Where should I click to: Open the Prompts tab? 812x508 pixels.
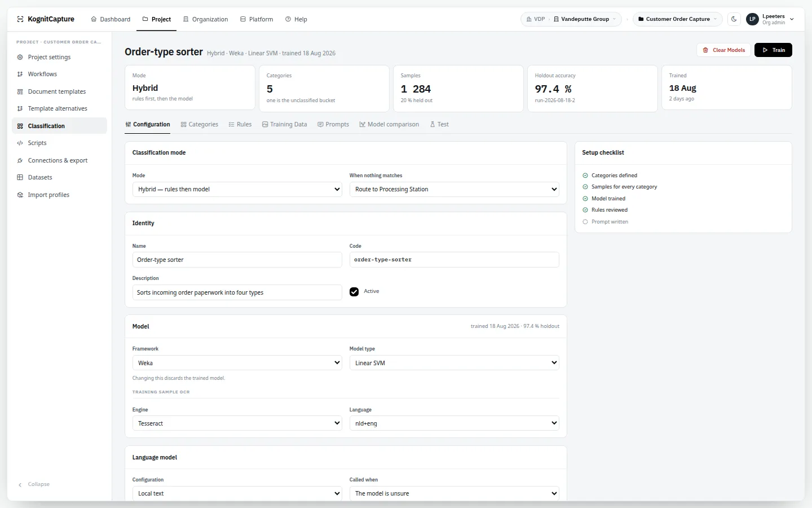[x=333, y=124]
